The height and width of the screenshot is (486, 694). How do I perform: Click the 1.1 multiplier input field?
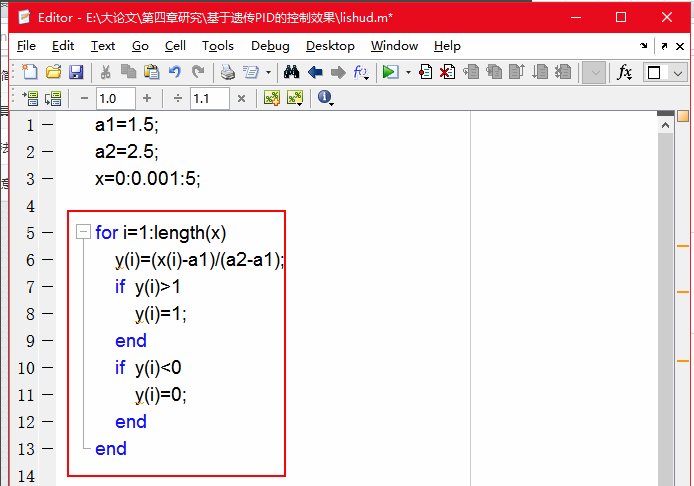coord(208,98)
